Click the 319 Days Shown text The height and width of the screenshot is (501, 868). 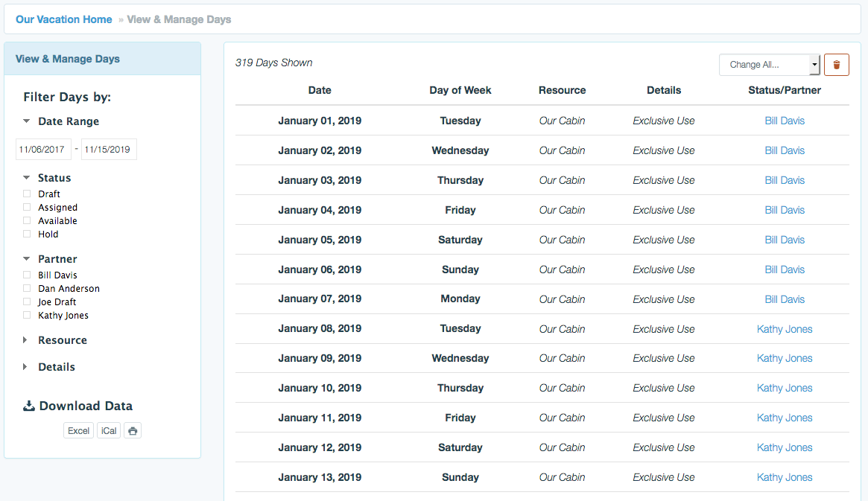point(273,63)
